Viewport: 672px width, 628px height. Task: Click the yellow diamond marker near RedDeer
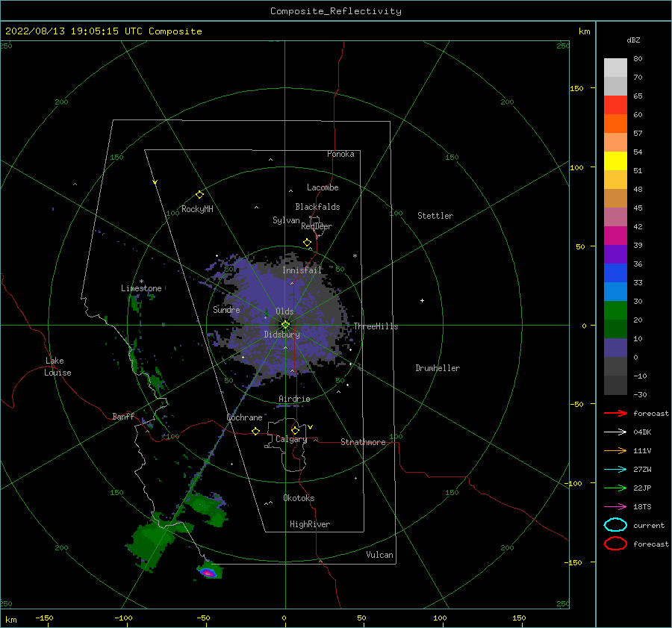pyautogui.click(x=307, y=243)
